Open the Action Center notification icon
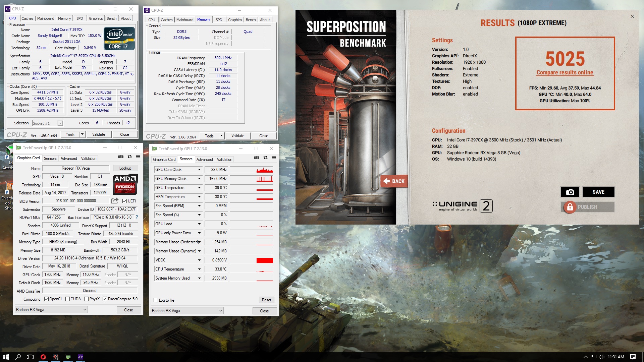The height and width of the screenshot is (362, 644). (633, 357)
